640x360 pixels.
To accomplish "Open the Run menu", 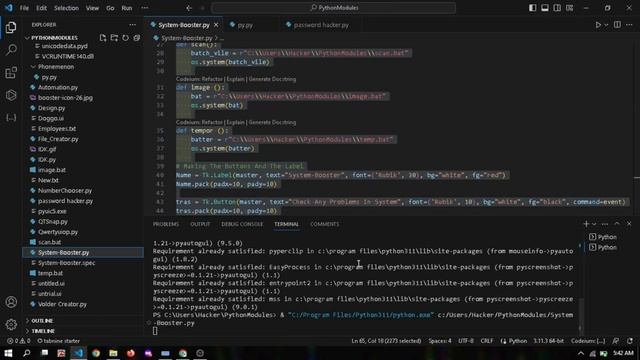I will coord(127,8).
